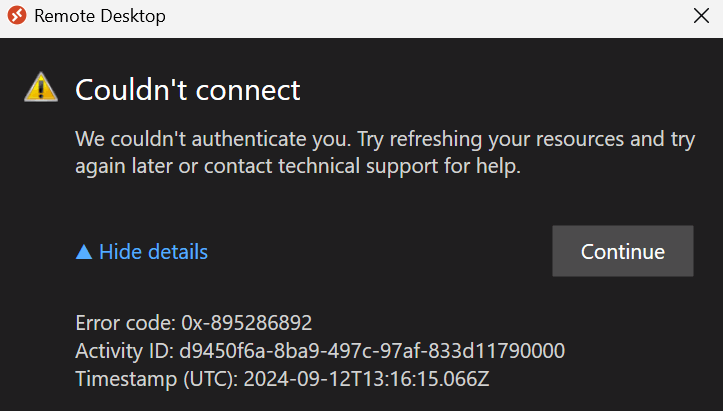Click the word "refreshing" in the error message

pos(436,140)
